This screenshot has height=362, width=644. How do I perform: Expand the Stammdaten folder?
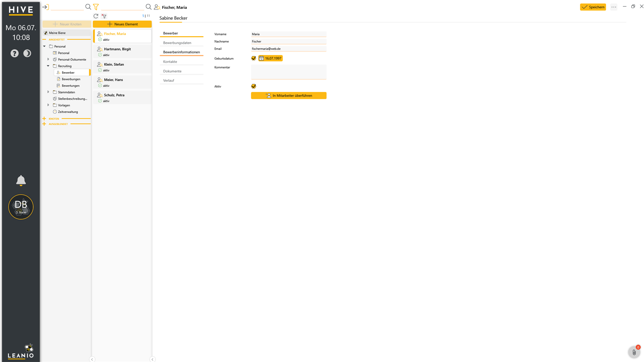[x=48, y=92]
